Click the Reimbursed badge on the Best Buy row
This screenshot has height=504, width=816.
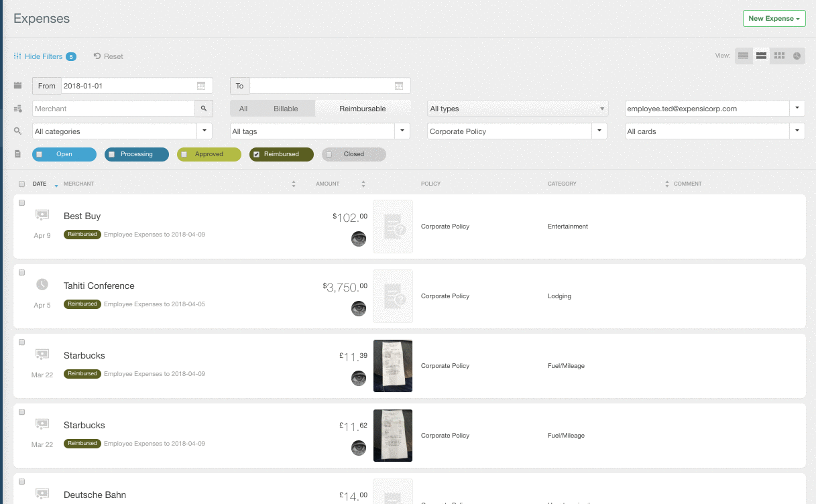tap(82, 235)
